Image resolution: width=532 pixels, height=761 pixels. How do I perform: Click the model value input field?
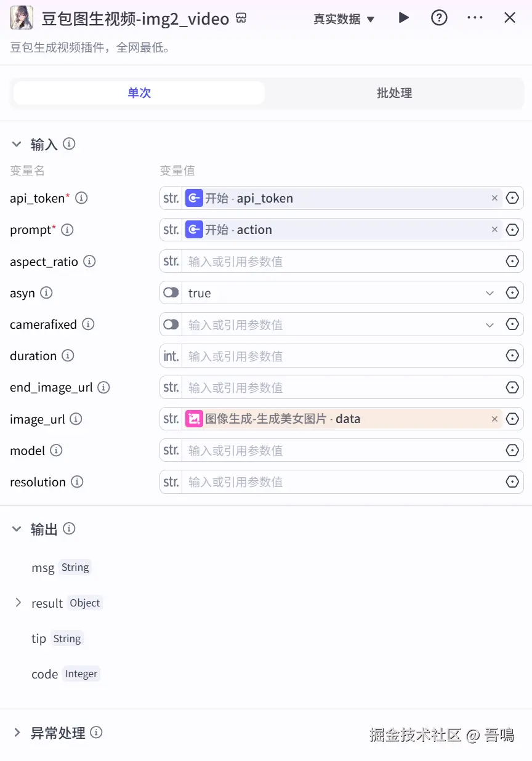pyautogui.click(x=342, y=451)
